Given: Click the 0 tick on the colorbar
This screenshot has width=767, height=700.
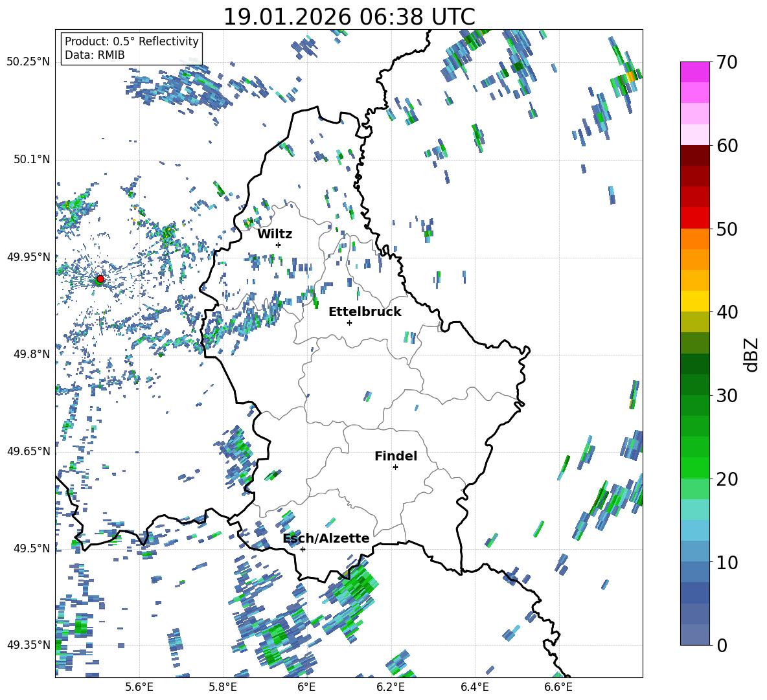Looking at the screenshot, I should tap(722, 645).
